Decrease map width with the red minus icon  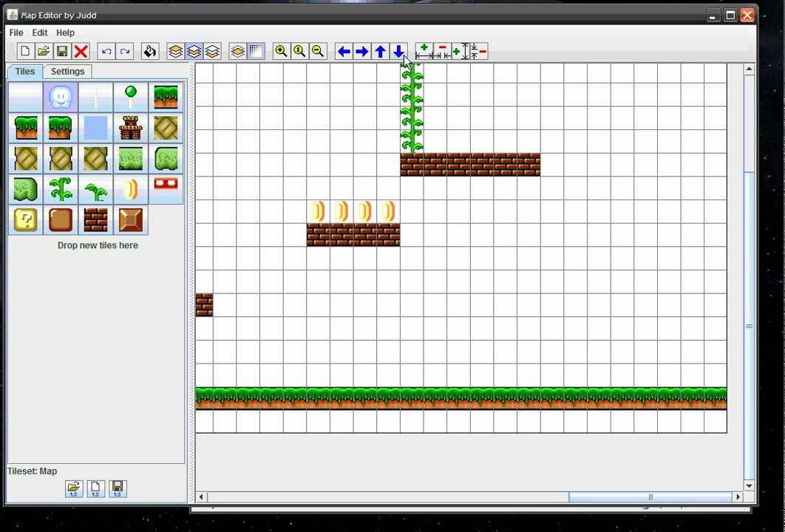pyautogui.click(x=443, y=51)
